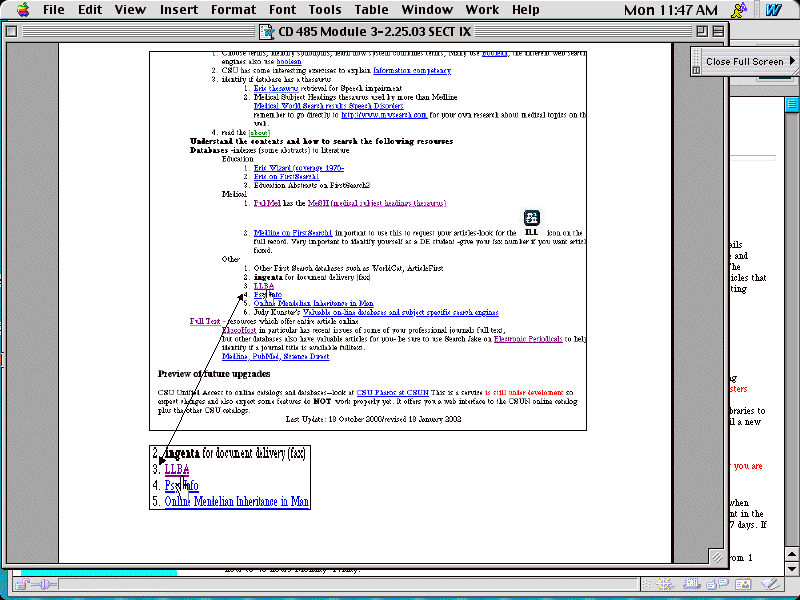
Task: Click the Close Full Screen button
Action: pyautogui.click(x=744, y=61)
